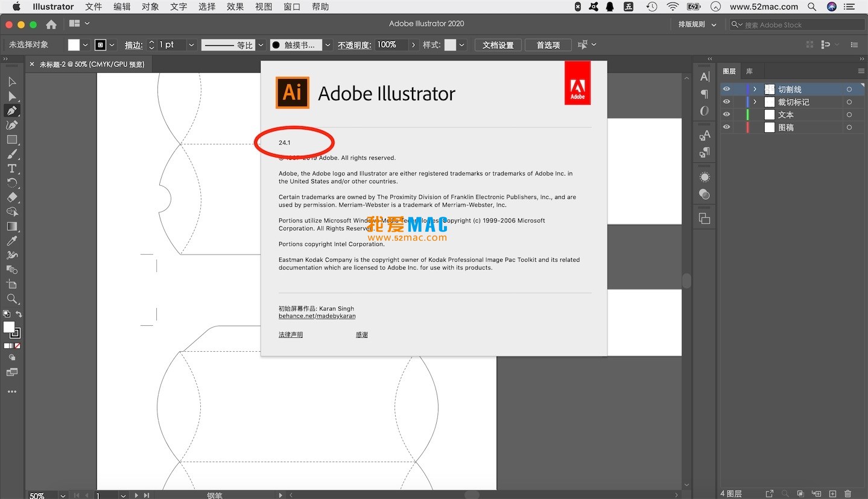Click the fill color swatch in toolbar
Viewport: 868px width, 499px height.
[74, 44]
